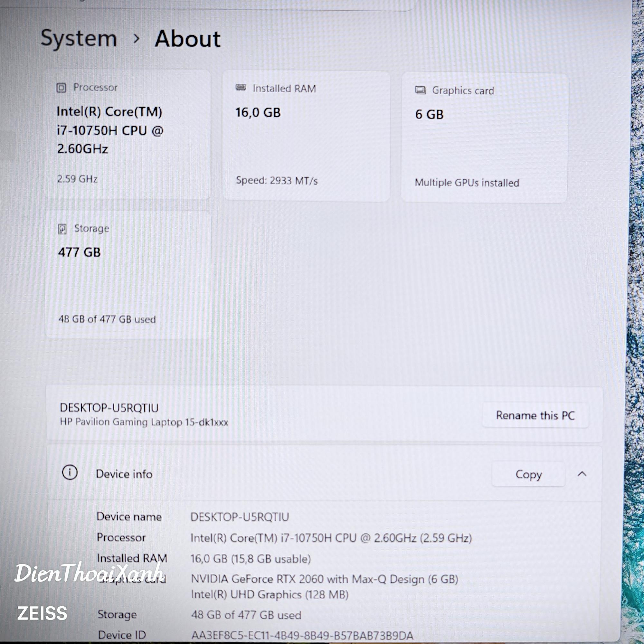644x644 pixels.
Task: Click '16,0 GB (15,8 GB usable)' value
Action: (x=251, y=559)
